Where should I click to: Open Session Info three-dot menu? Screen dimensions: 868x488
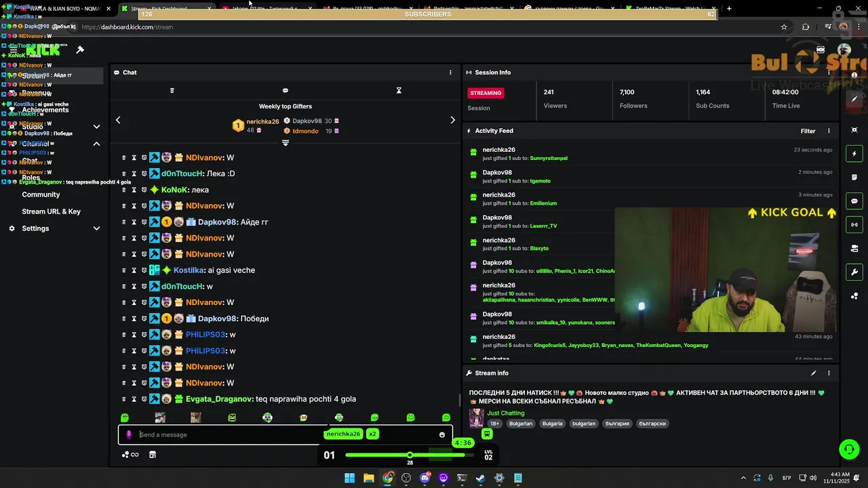(x=829, y=73)
